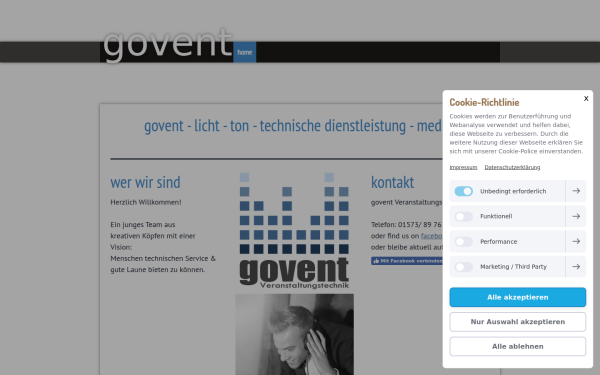Click the 'Unbedingt erforderlich' label
Image resolution: width=600 pixels, height=375 pixels.
coord(513,191)
